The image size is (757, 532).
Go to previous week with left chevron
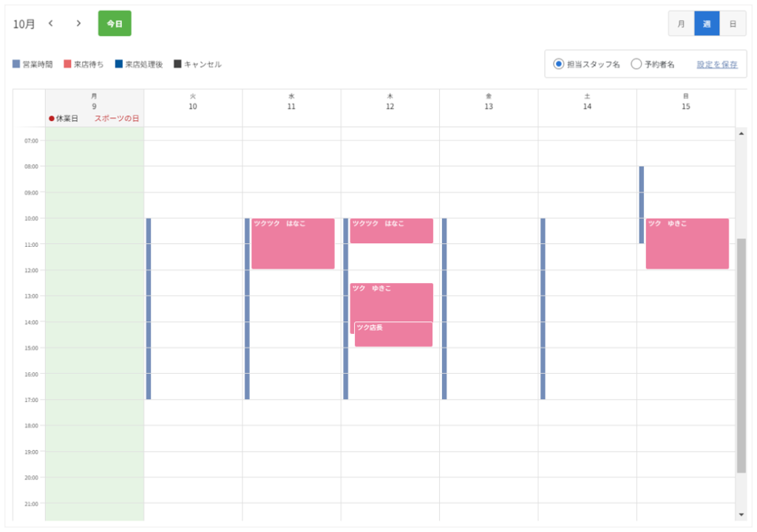pyautogui.click(x=51, y=23)
